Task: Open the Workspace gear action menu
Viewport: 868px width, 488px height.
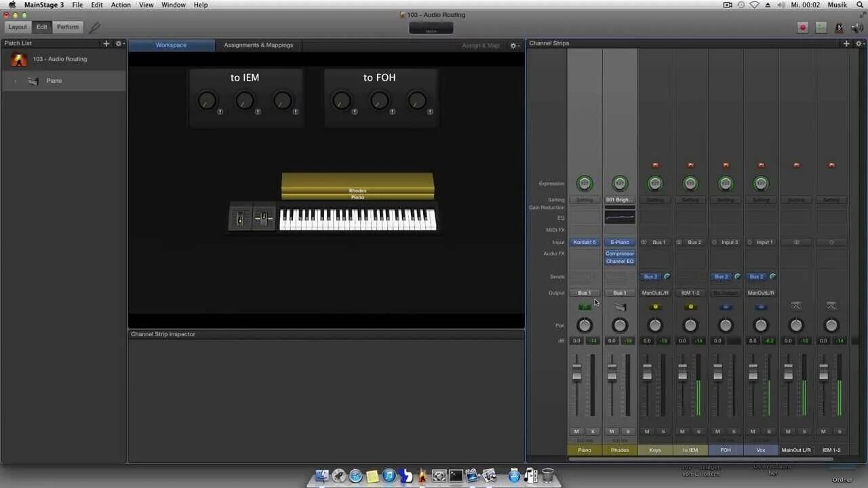Action: pos(514,45)
